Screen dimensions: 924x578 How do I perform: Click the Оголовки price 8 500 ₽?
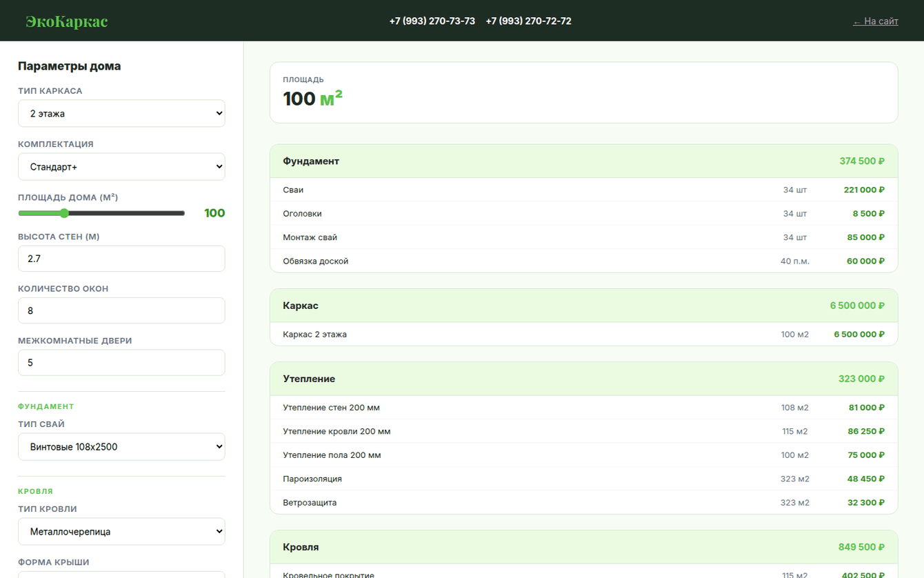[x=869, y=214]
